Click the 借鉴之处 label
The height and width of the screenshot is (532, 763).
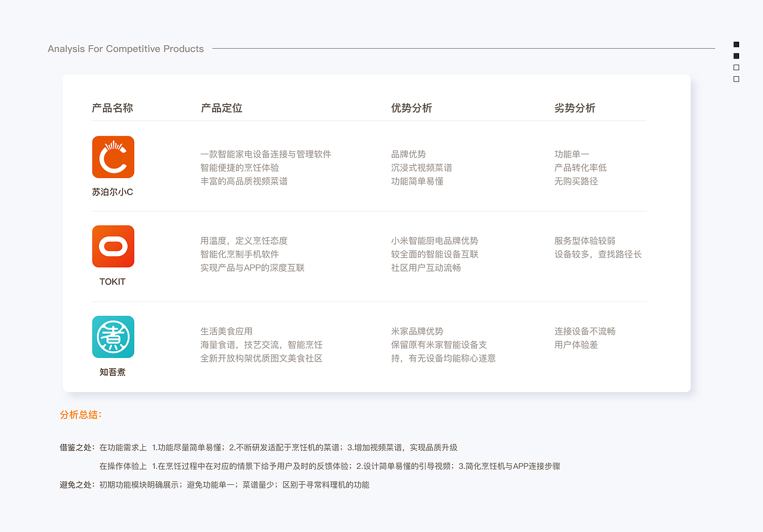pos(77,447)
